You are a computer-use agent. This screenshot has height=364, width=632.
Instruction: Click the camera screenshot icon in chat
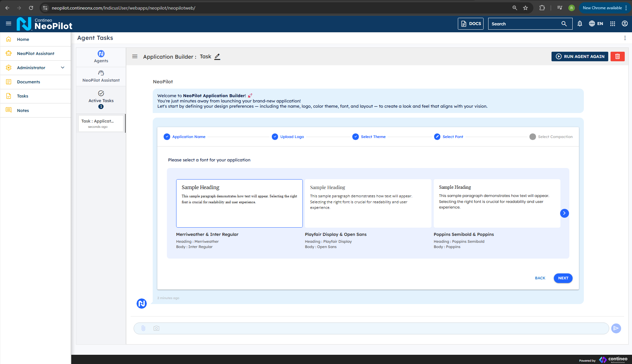click(x=156, y=328)
